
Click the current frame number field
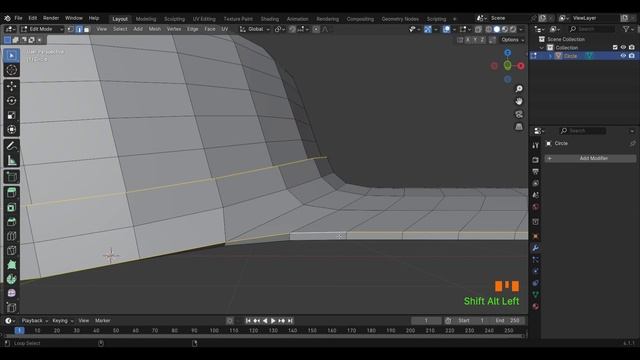[426, 320]
